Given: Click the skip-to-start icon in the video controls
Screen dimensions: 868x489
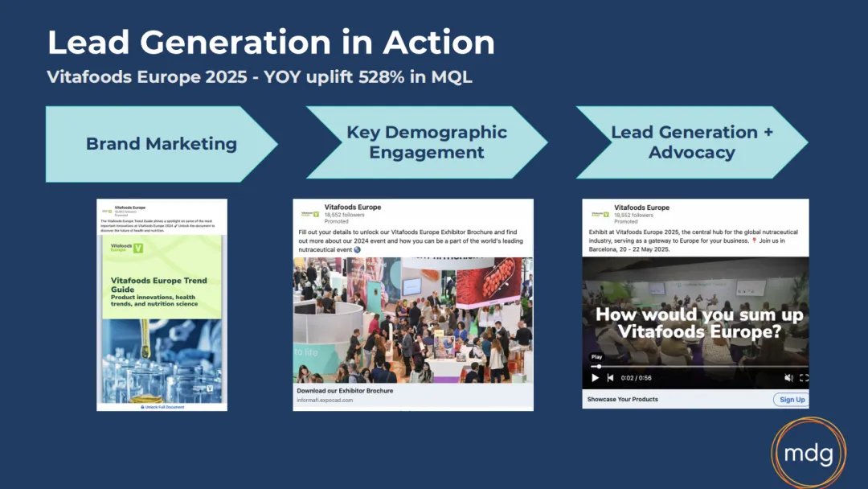Looking at the screenshot, I should coord(610,378).
